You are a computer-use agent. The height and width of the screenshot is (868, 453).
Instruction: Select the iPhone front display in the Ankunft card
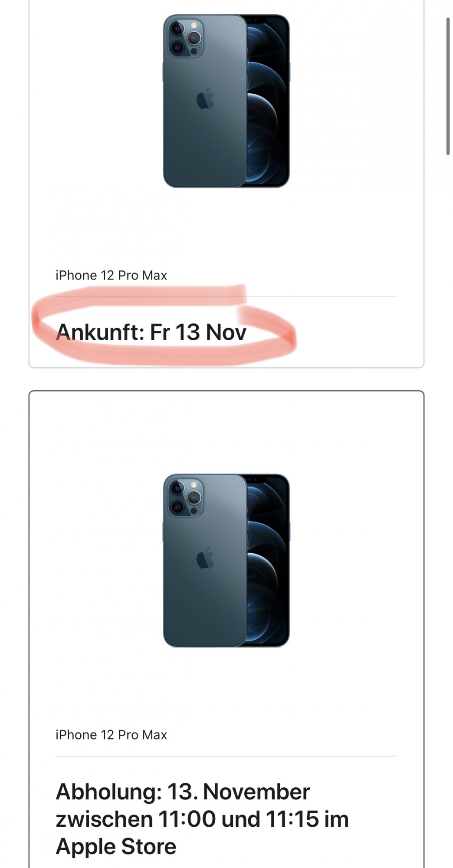(x=267, y=101)
